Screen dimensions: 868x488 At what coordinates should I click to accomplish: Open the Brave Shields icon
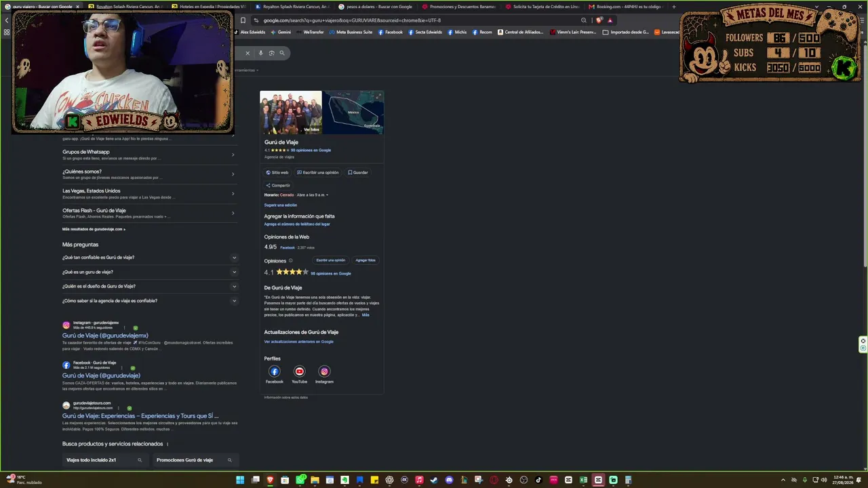coord(599,20)
